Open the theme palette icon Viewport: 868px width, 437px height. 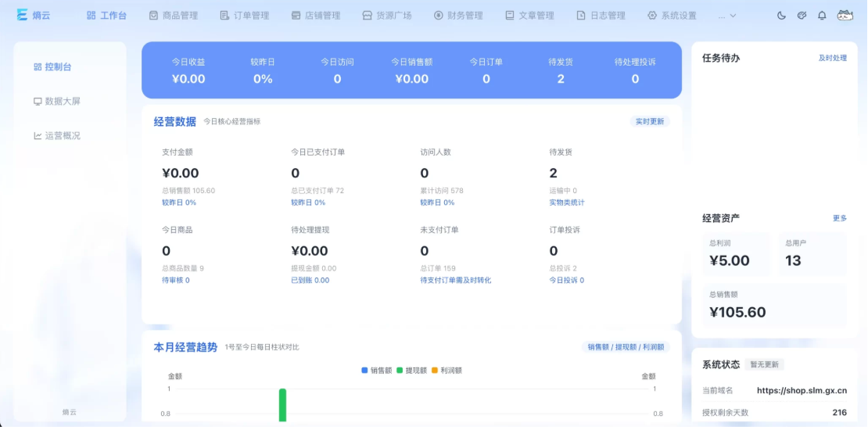[802, 16]
